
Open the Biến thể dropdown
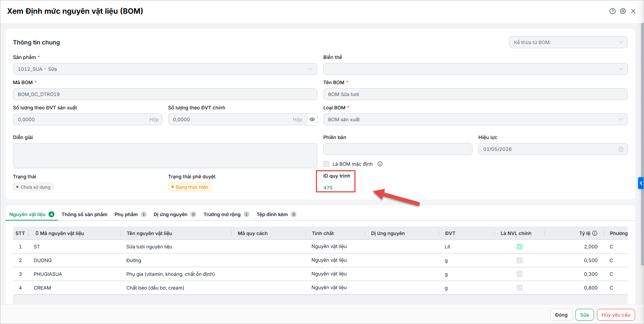coord(475,69)
